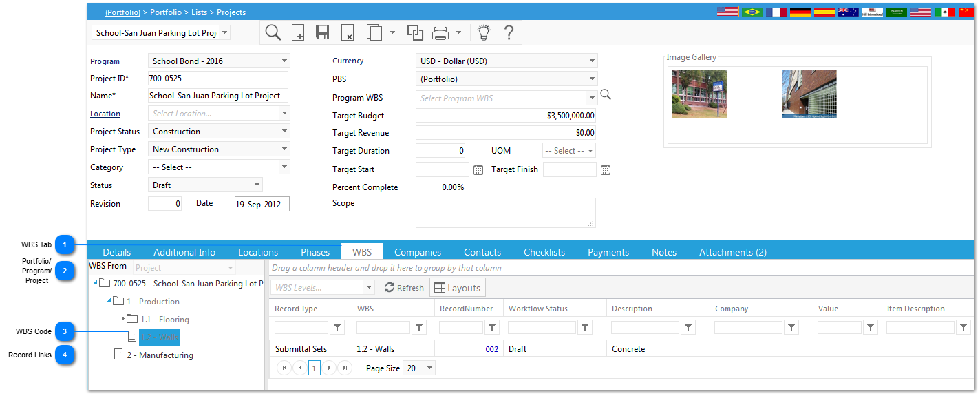
Task: Expand the 1.1 - Flooring tree node
Action: tap(124, 319)
